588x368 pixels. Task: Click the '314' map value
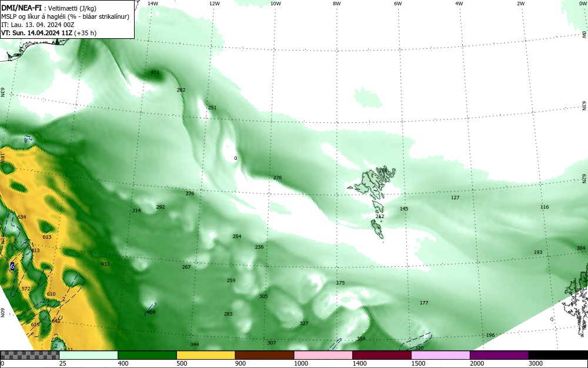136,210
